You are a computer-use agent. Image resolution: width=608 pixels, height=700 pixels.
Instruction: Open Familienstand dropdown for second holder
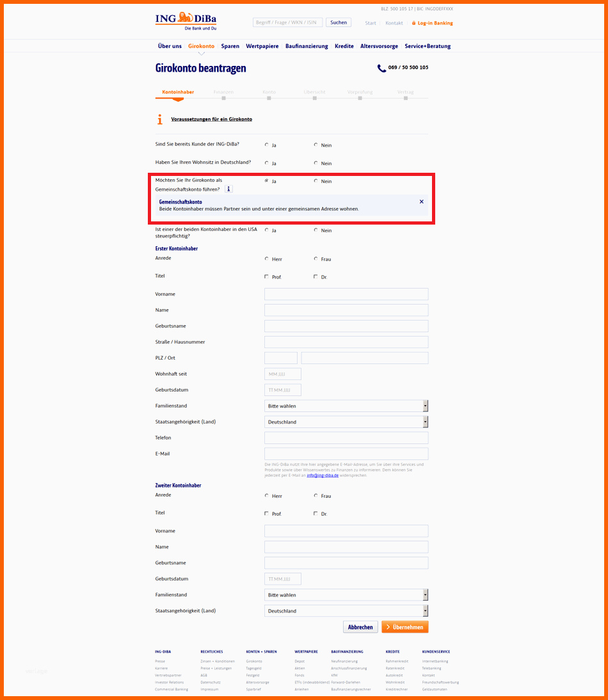pos(346,594)
